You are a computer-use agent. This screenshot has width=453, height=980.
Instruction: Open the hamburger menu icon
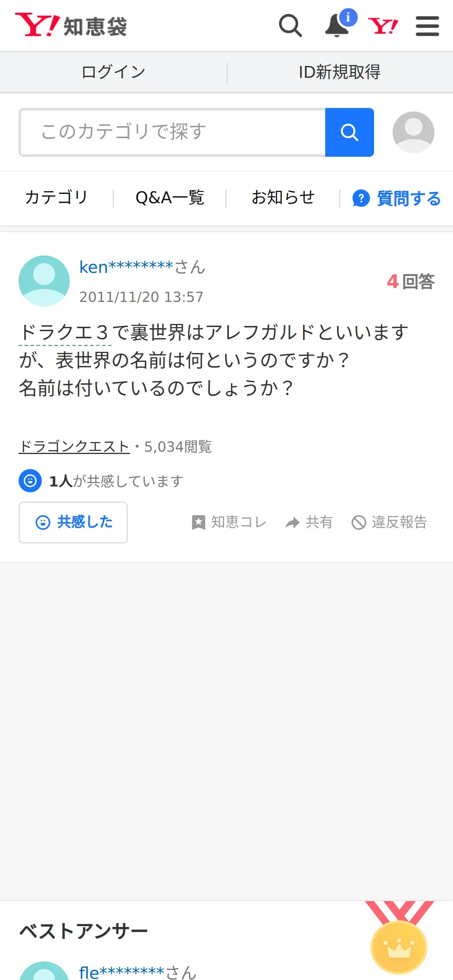click(427, 26)
